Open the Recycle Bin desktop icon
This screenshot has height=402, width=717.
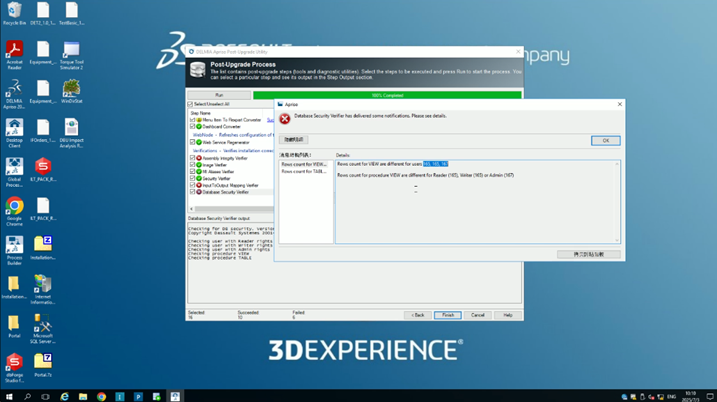pos(14,13)
